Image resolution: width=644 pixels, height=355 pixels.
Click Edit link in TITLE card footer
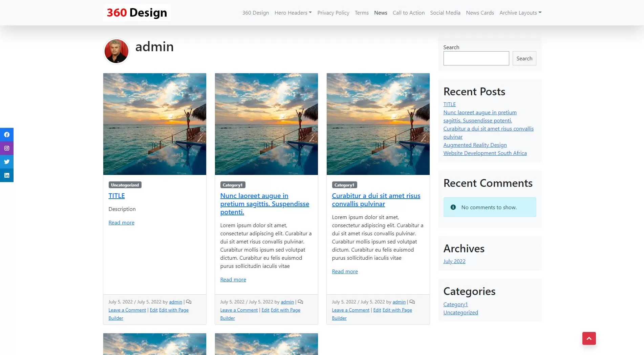(153, 310)
